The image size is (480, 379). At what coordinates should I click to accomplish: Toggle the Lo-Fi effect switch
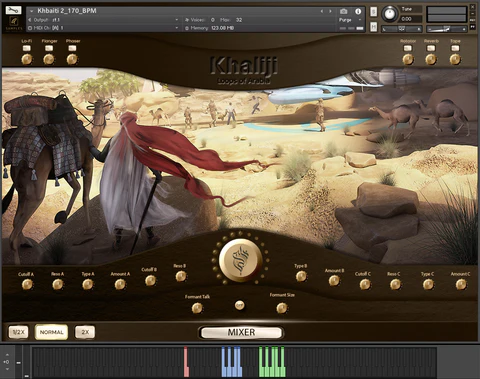tap(27, 48)
